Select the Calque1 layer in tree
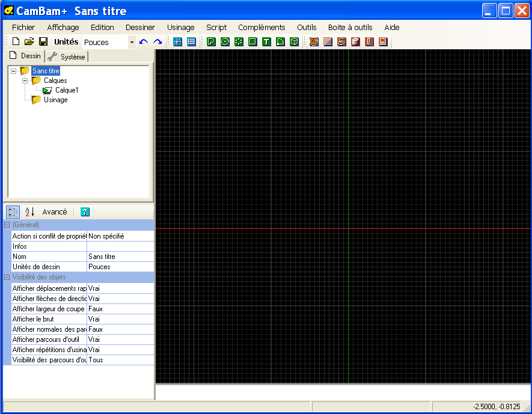 [x=67, y=90]
